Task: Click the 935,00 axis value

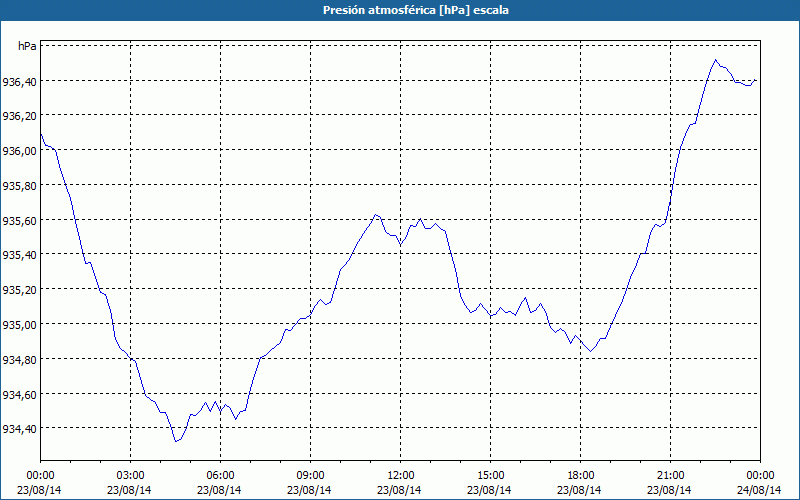Action: point(19,325)
